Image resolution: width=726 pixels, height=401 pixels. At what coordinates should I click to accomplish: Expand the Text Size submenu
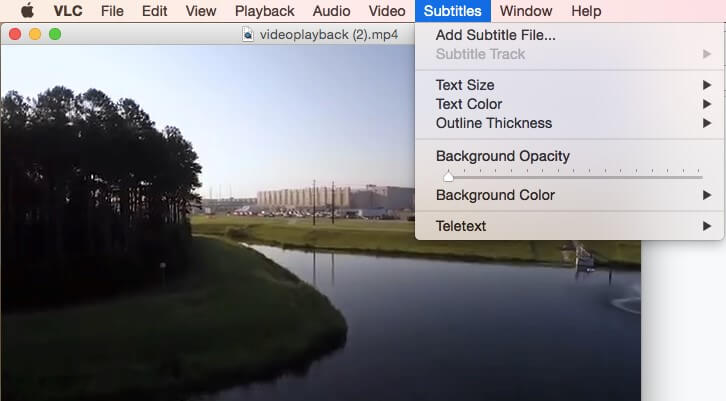tap(570, 85)
